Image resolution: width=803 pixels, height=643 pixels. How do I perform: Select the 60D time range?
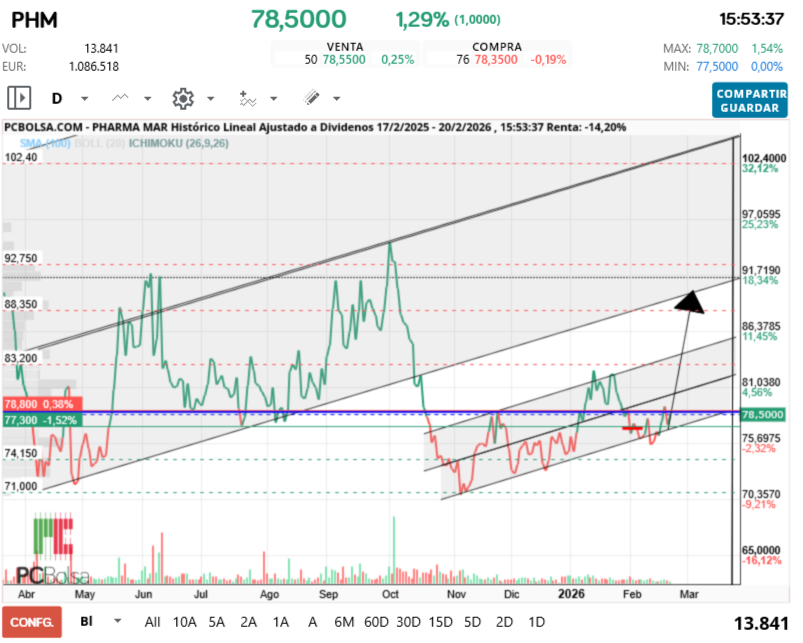click(376, 622)
